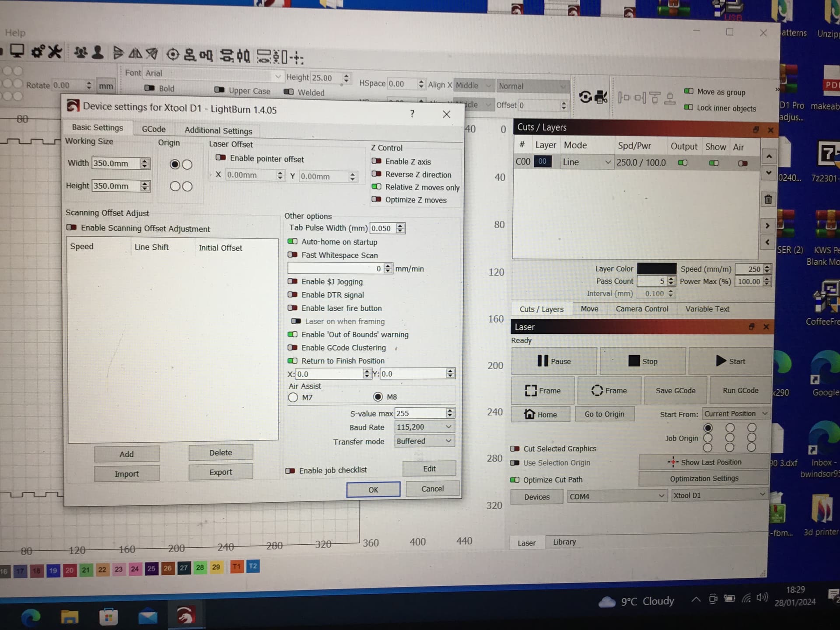This screenshot has width=840, height=630.
Task: Open the Transfer mode Buffered dropdown
Action: click(424, 441)
